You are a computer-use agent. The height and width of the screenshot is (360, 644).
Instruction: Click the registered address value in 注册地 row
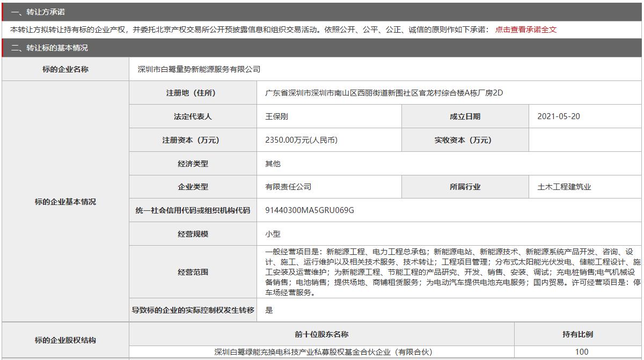(x=384, y=93)
